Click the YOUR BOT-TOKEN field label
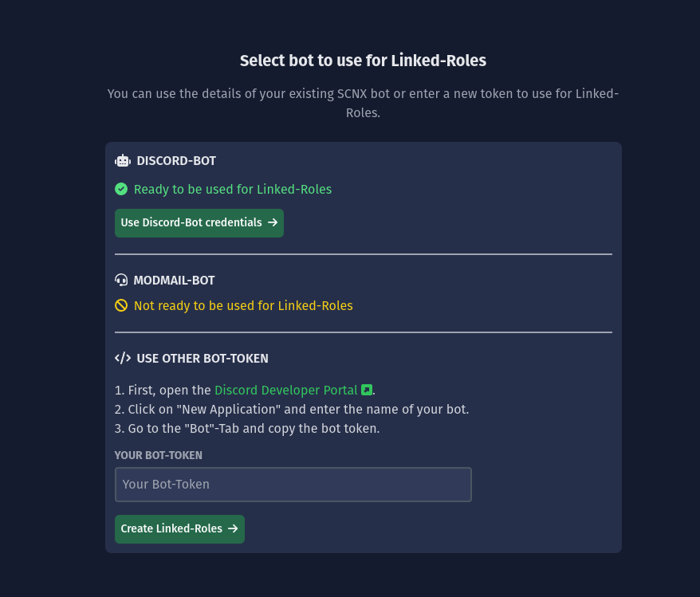 coord(158,455)
